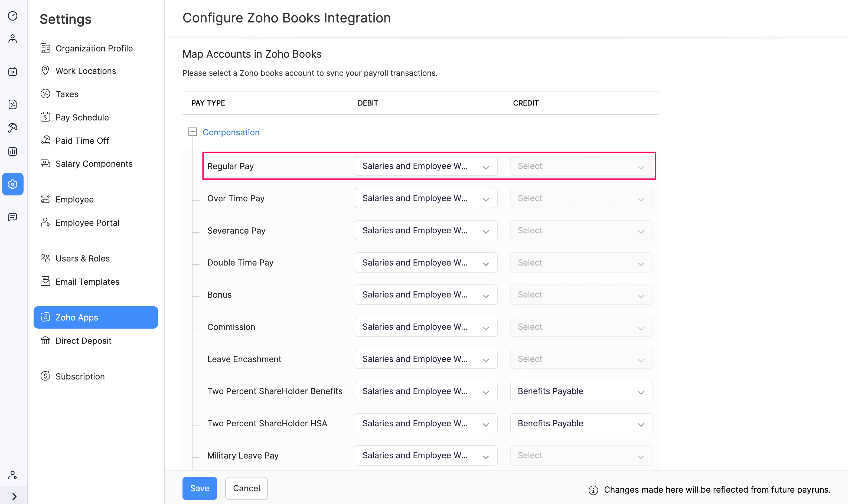The image size is (848, 504).
Task: Click the Cancel button
Action: tap(247, 488)
